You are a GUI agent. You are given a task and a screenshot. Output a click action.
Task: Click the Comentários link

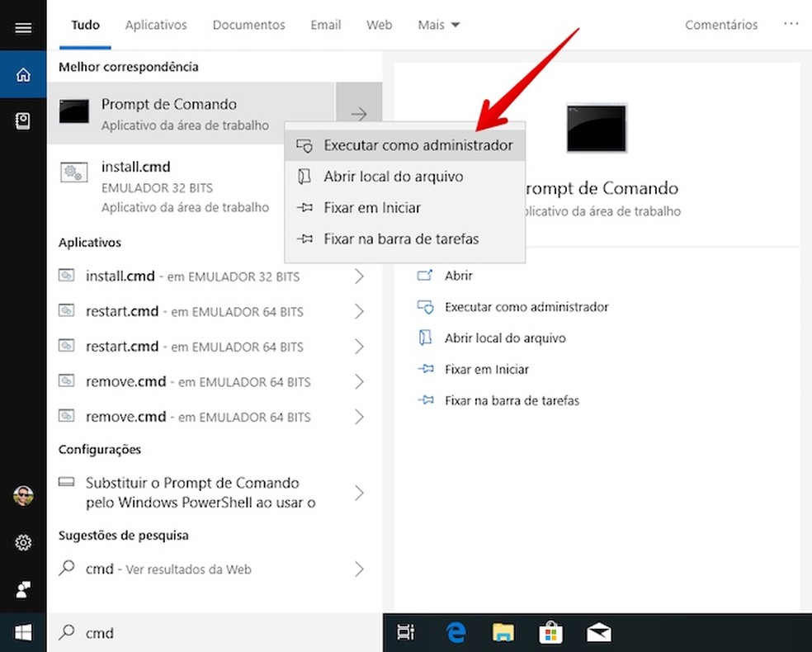coord(721,25)
